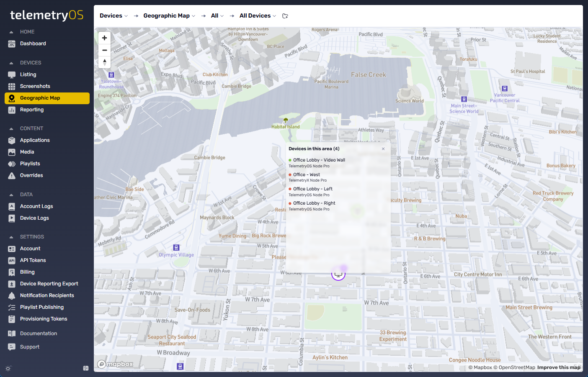Collapse the CONTENT section
Screen dimensions: 588x377
click(x=11, y=129)
